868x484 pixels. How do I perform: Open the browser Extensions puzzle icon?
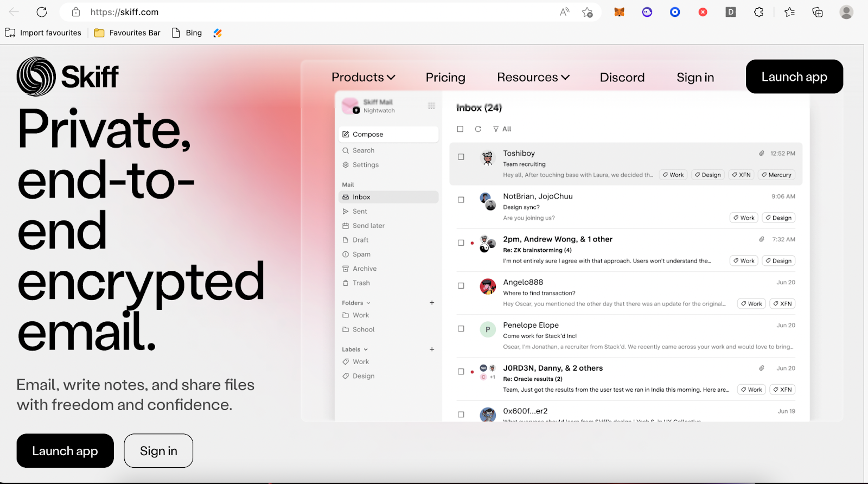pyautogui.click(x=758, y=12)
